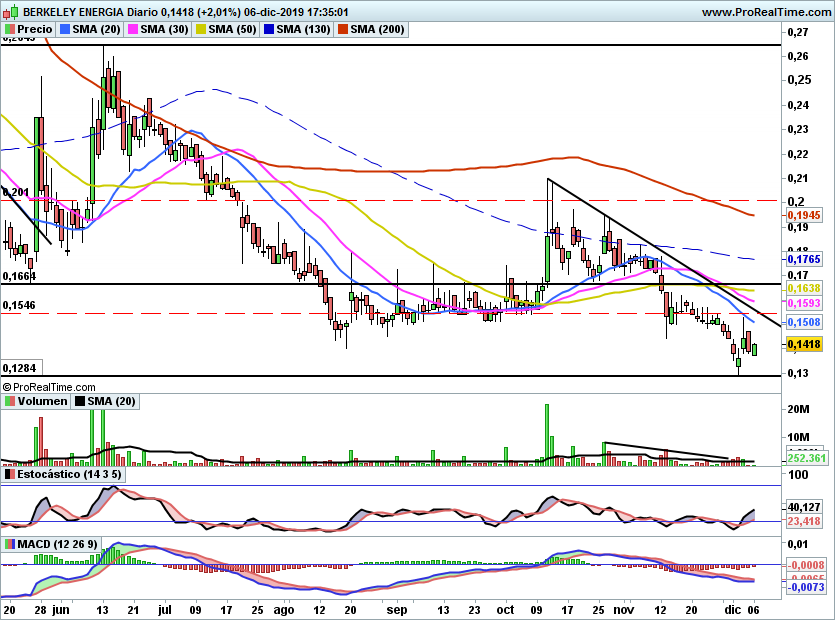The height and width of the screenshot is (620, 835).
Task: Click the 0,1765 SMA 130 price tag
Action: point(804,259)
